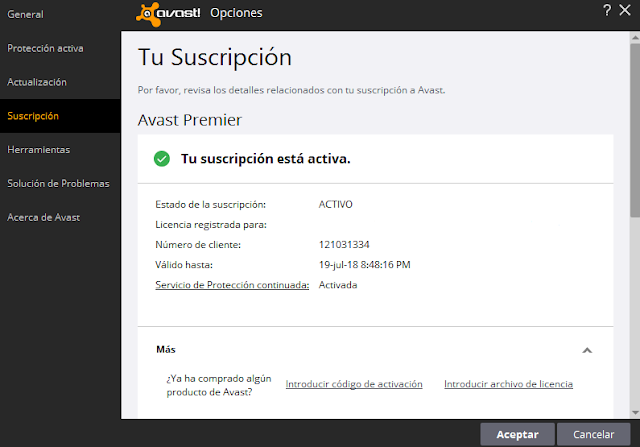This screenshot has height=447, width=640.
Task: Click the Válido hasta label
Action: pos(184,265)
